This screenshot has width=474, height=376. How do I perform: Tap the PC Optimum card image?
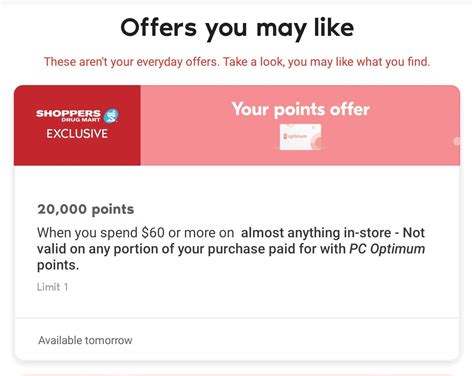point(300,137)
